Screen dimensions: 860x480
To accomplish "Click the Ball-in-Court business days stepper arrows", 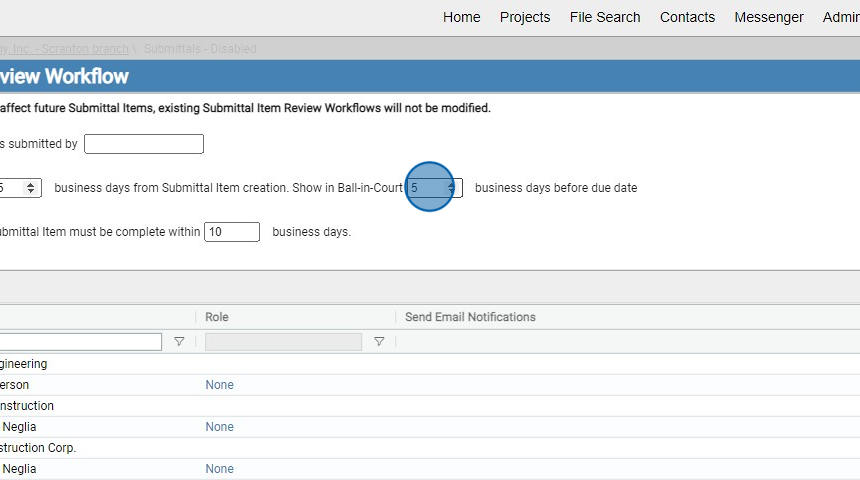I will [x=451, y=188].
